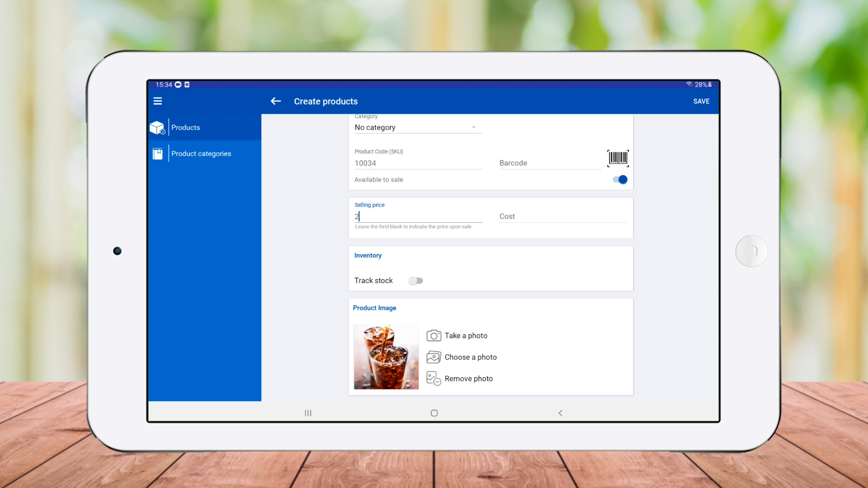Screen dimensions: 868x488
Task: Open the Products sidebar section
Action: tap(186, 128)
